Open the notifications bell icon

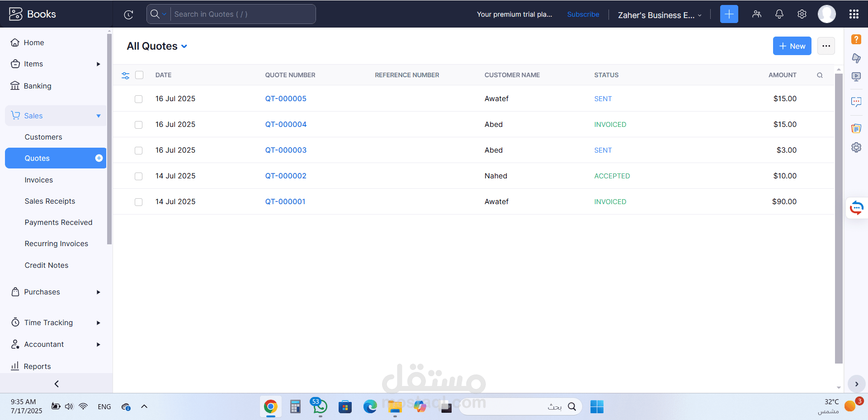click(x=779, y=14)
